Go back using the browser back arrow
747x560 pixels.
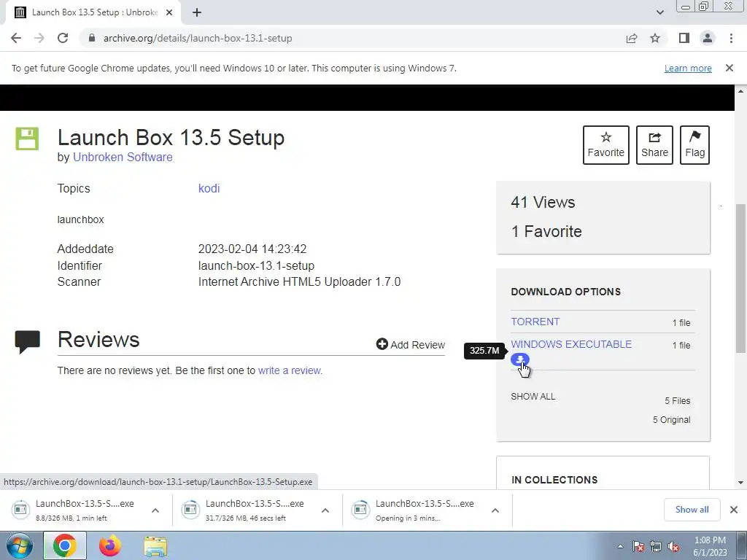16,38
